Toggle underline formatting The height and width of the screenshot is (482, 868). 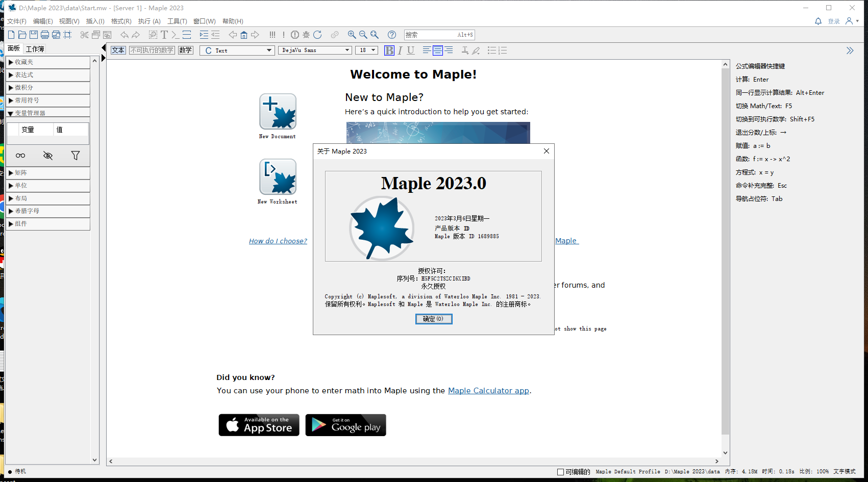click(410, 50)
